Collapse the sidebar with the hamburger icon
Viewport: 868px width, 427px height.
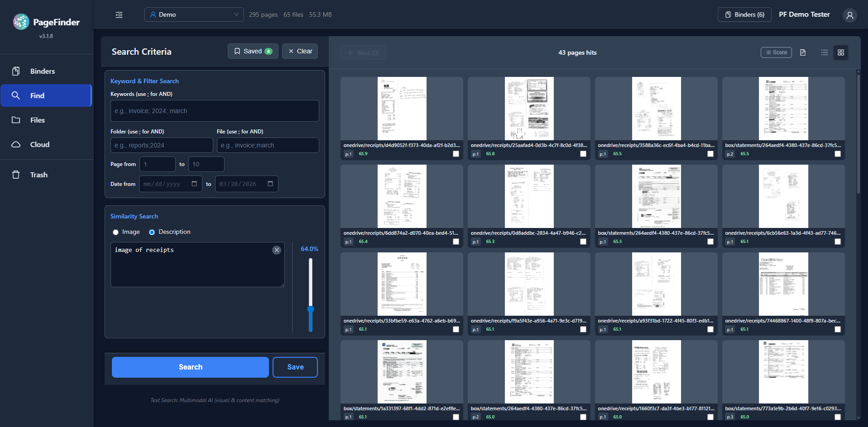point(119,15)
